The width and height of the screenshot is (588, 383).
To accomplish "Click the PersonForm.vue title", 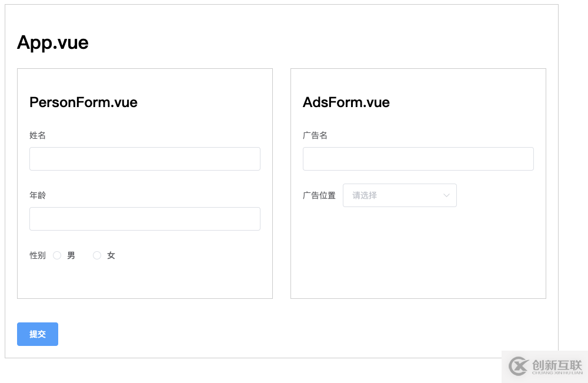I will point(83,102).
